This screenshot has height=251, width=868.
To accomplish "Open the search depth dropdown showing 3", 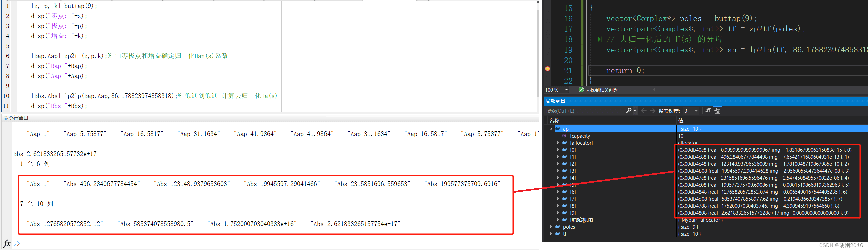I will 696,111.
